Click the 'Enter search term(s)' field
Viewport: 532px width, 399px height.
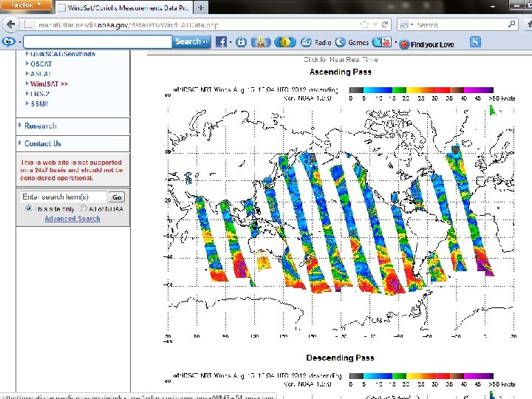coord(64,197)
